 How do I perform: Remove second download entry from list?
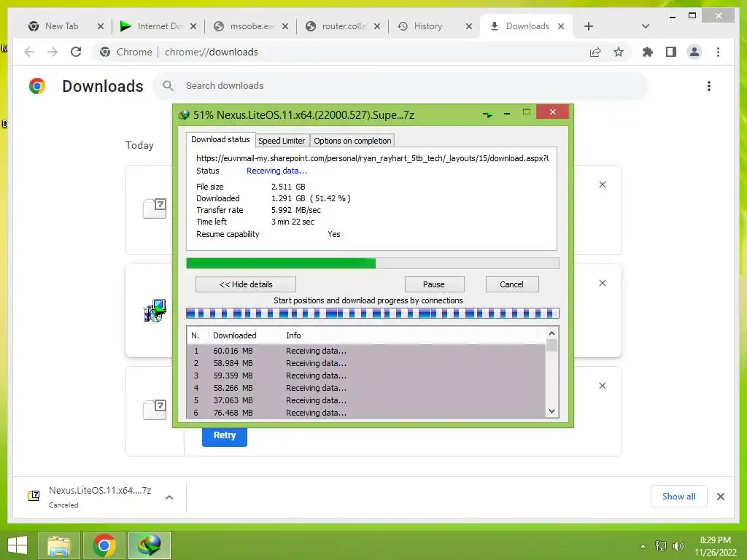click(602, 283)
